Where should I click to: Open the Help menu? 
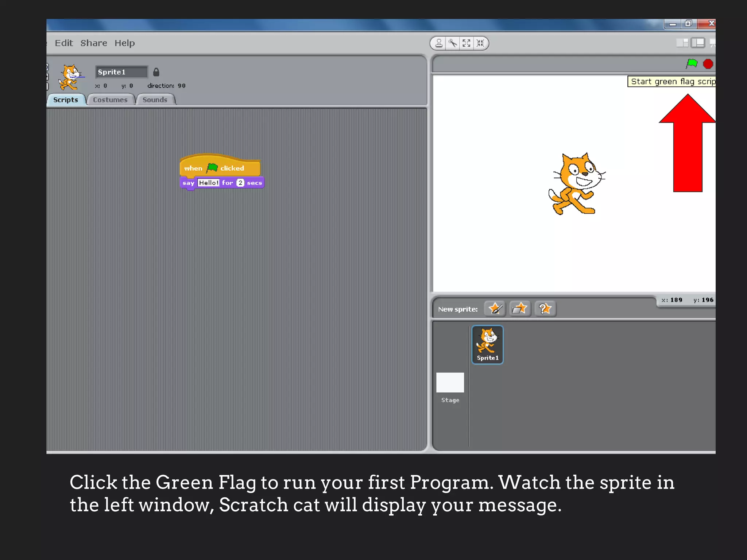point(125,43)
